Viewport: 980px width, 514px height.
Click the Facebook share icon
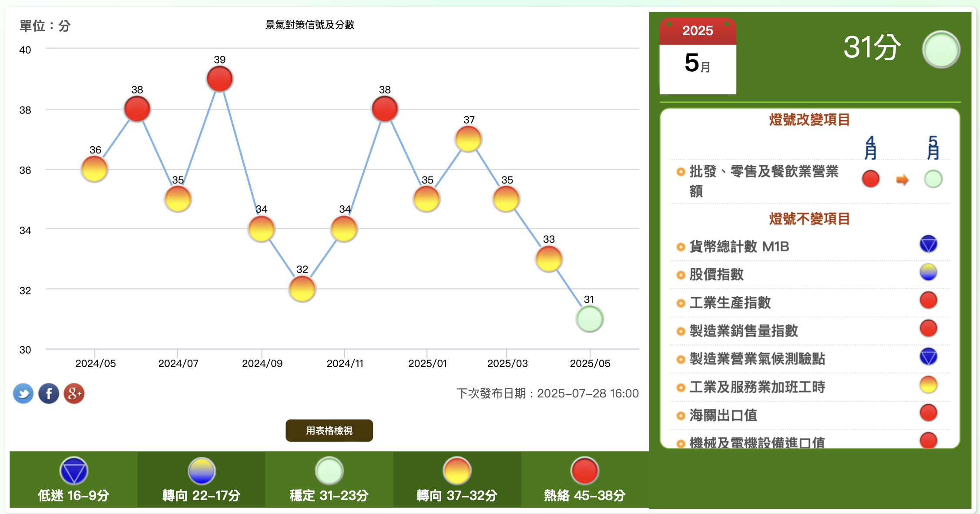(49, 394)
